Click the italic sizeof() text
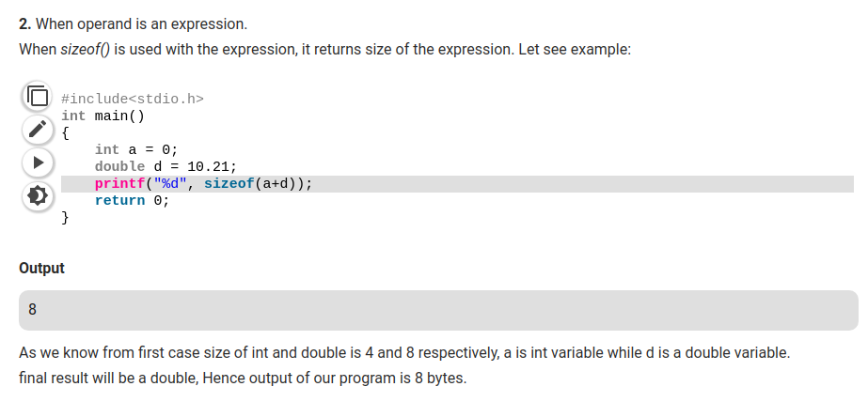This screenshot has height=402, width=868. (x=86, y=49)
